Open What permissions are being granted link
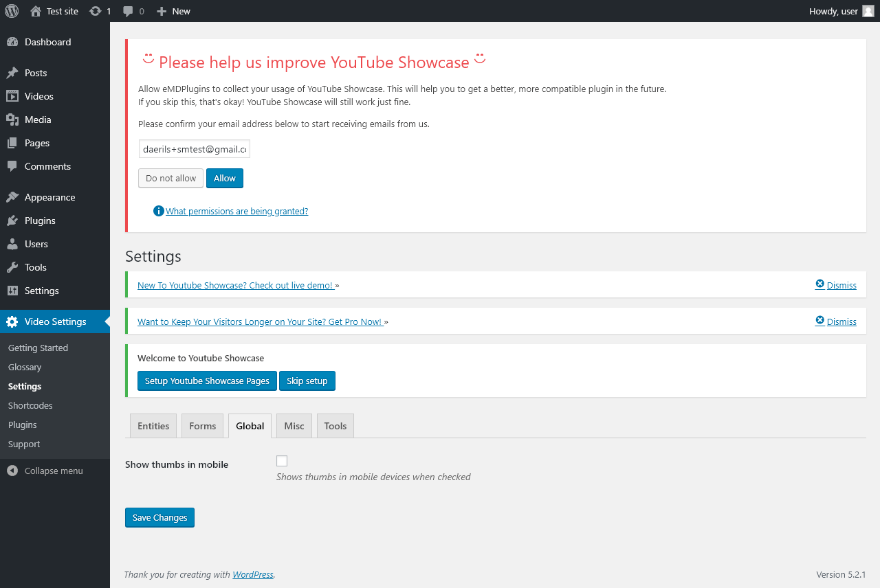Screen dimensions: 880x588 tap(237, 211)
